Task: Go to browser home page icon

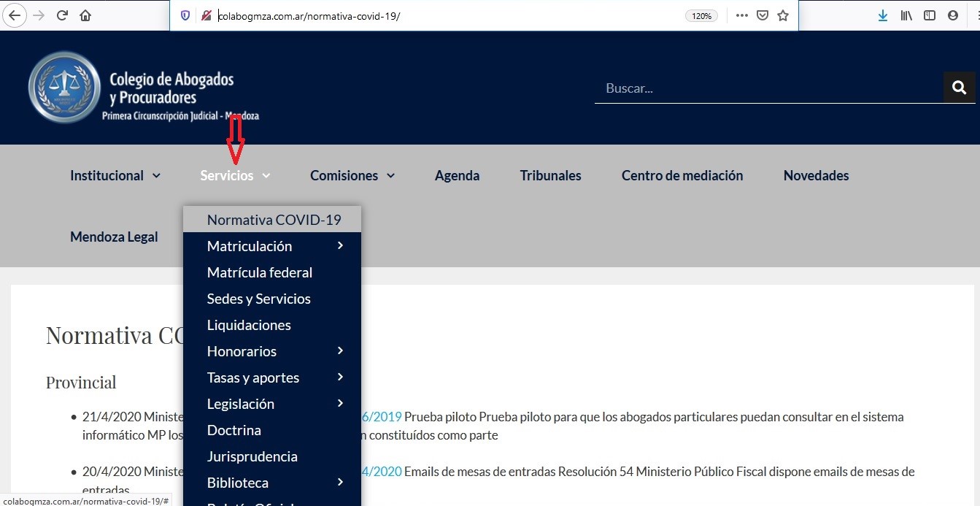Action: click(x=85, y=15)
